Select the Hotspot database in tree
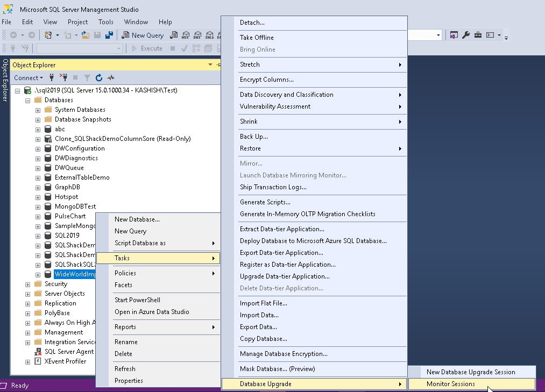 click(66, 197)
